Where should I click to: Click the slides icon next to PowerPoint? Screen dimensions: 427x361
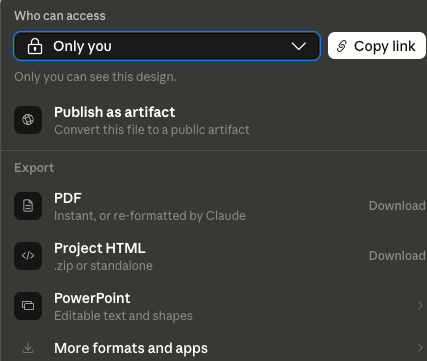[28, 306]
